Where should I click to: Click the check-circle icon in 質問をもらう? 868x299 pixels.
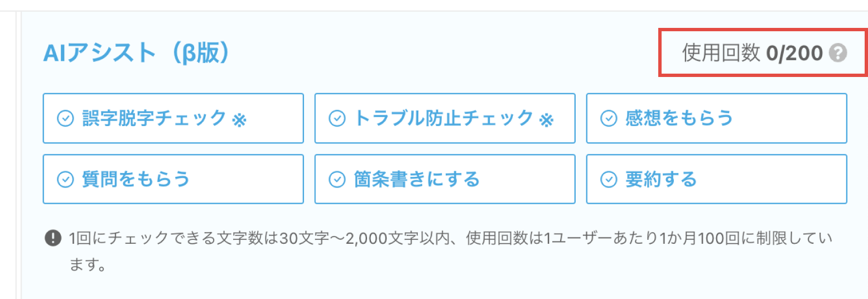coord(66,180)
